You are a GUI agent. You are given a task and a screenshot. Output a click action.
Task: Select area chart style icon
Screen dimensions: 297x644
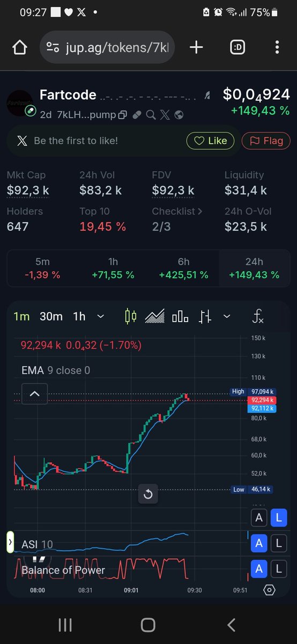[155, 317]
